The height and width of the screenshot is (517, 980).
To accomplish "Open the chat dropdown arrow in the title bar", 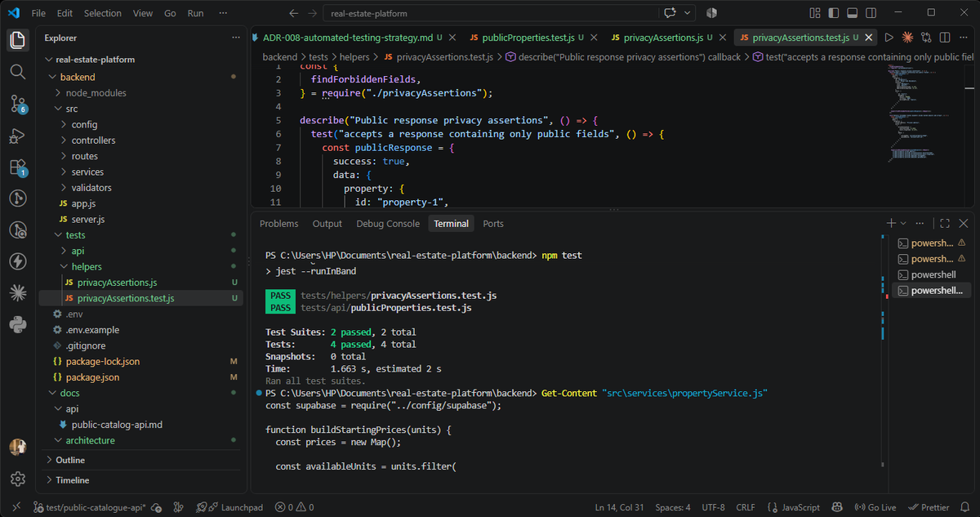I will 688,13.
